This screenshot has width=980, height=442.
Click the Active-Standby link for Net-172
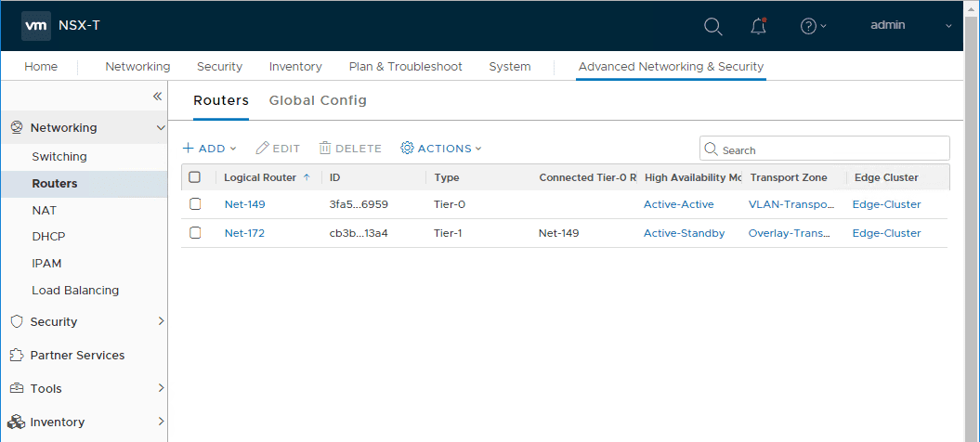point(685,233)
